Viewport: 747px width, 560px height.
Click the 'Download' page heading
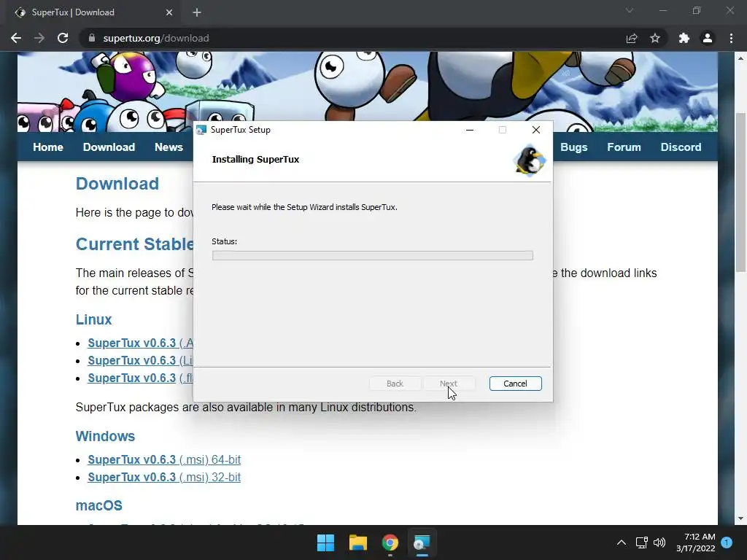click(117, 184)
